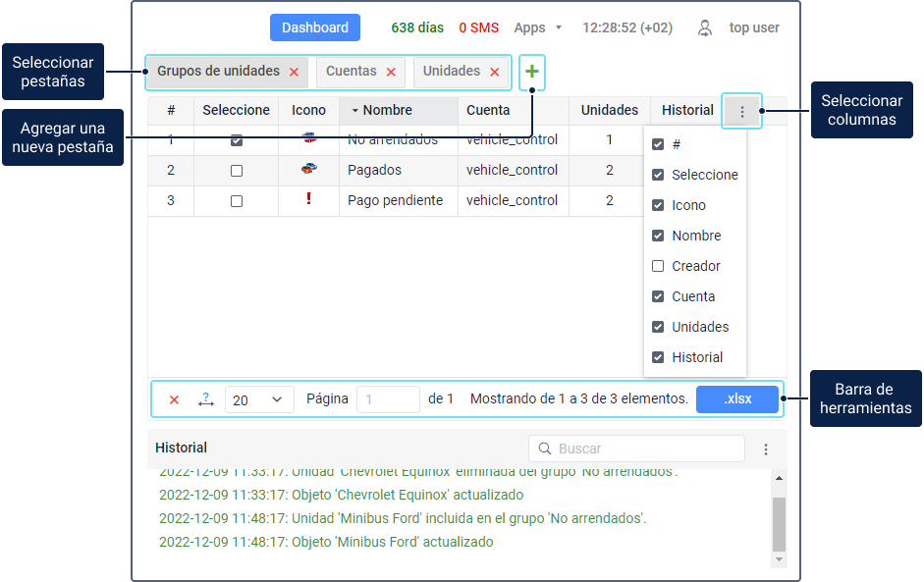The height and width of the screenshot is (582, 924).
Task: Click the Página number input field
Action: [388, 399]
